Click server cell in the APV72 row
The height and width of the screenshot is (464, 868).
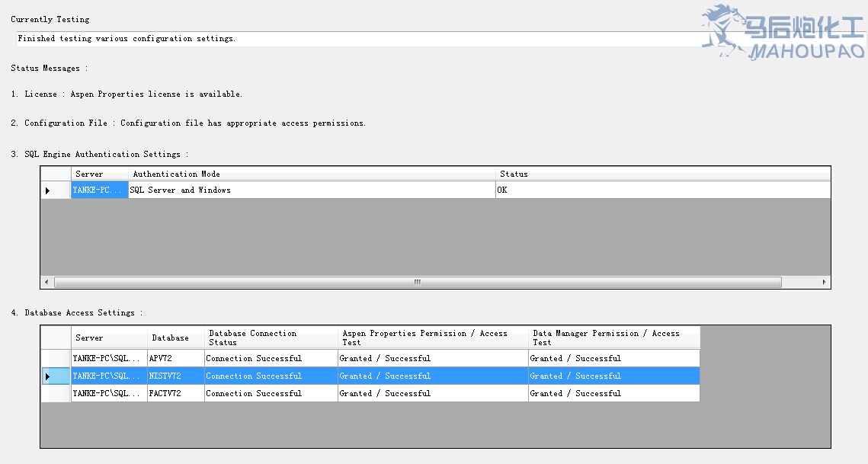tap(109, 358)
